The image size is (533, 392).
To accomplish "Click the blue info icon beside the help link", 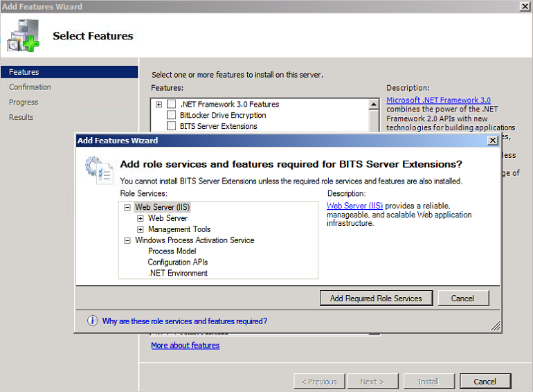I will [93, 321].
